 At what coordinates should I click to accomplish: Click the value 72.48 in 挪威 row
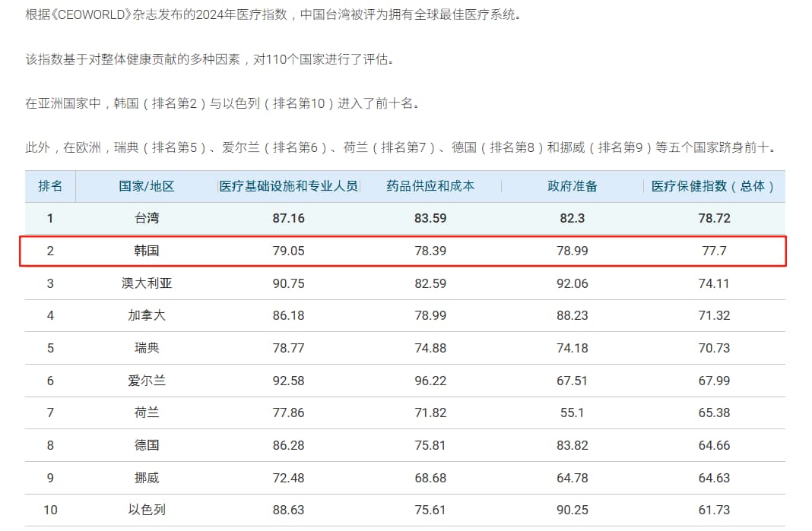[x=288, y=479]
